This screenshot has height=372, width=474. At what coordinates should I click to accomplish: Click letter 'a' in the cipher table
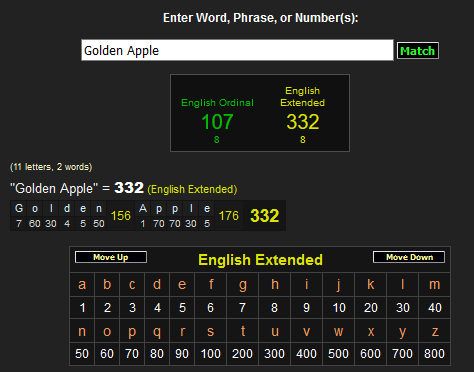(x=82, y=284)
